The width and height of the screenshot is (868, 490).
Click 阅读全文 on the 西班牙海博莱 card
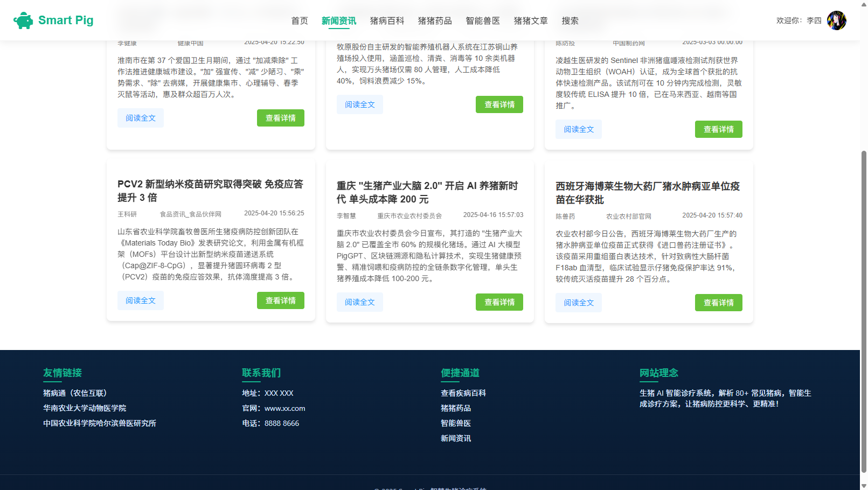pyautogui.click(x=579, y=303)
